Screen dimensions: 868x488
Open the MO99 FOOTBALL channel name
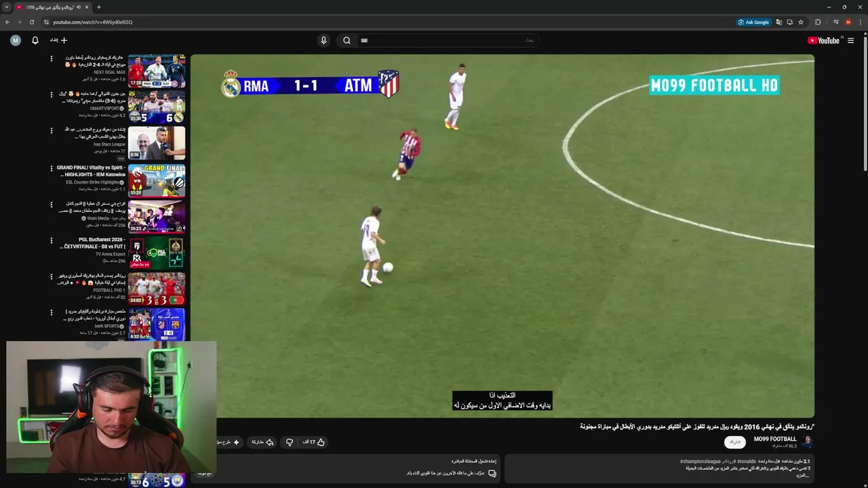click(x=775, y=439)
